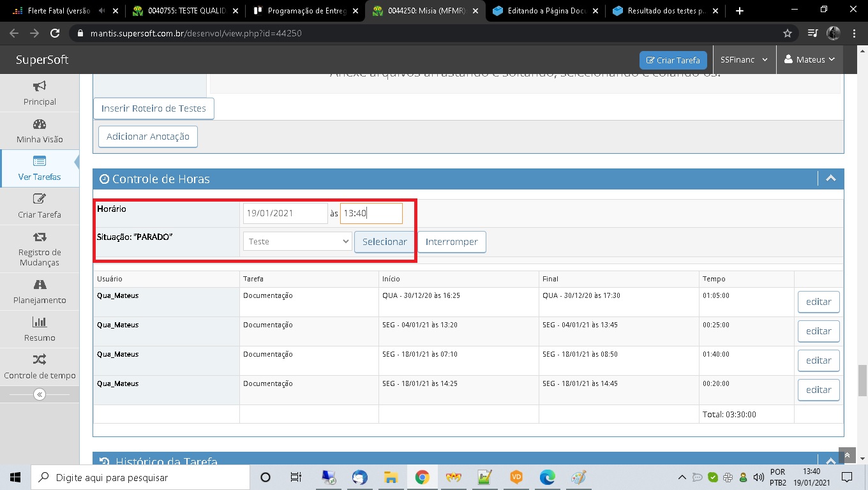Open the Mateus user menu

click(x=809, y=59)
